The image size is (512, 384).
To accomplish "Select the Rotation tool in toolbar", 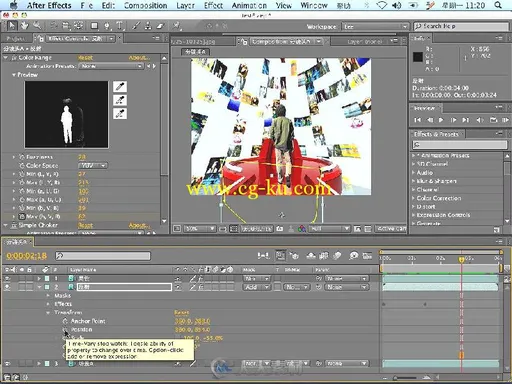I will click(x=54, y=26).
